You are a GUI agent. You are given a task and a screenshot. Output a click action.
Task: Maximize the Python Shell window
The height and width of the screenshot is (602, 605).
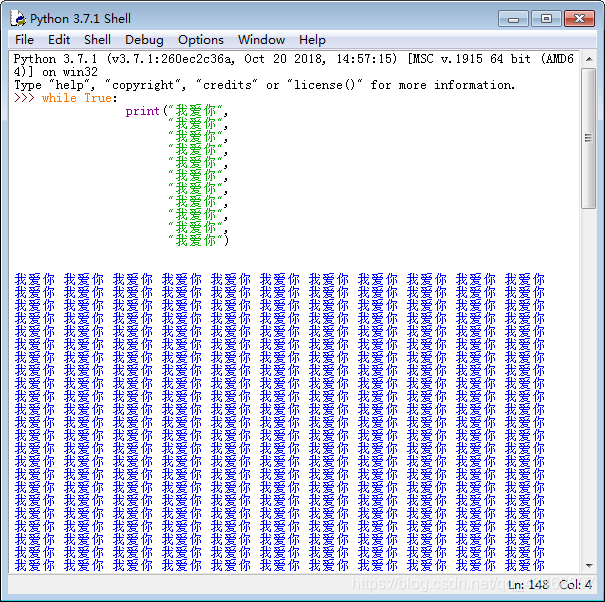point(546,19)
